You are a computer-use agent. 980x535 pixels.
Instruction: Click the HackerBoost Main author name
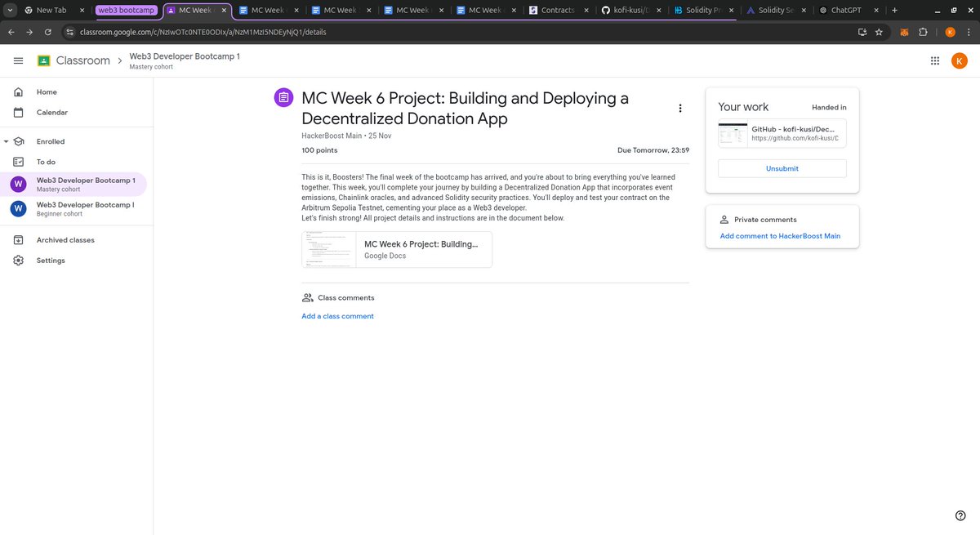(332, 136)
